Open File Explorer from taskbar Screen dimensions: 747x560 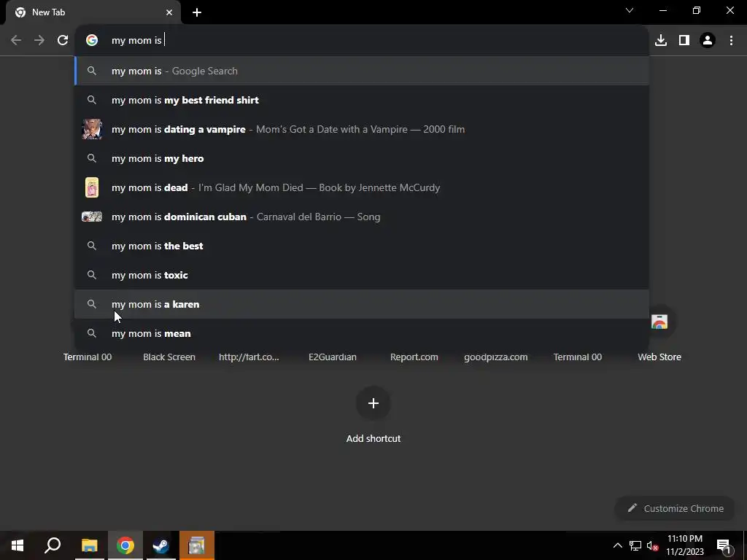[x=89, y=545]
